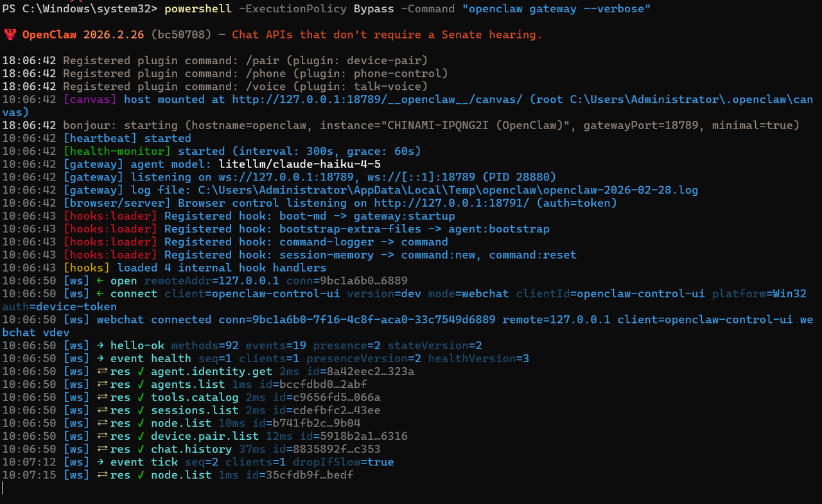822x504 pixels.
Task: Click the Senate hearing tagline text
Action: [387, 35]
